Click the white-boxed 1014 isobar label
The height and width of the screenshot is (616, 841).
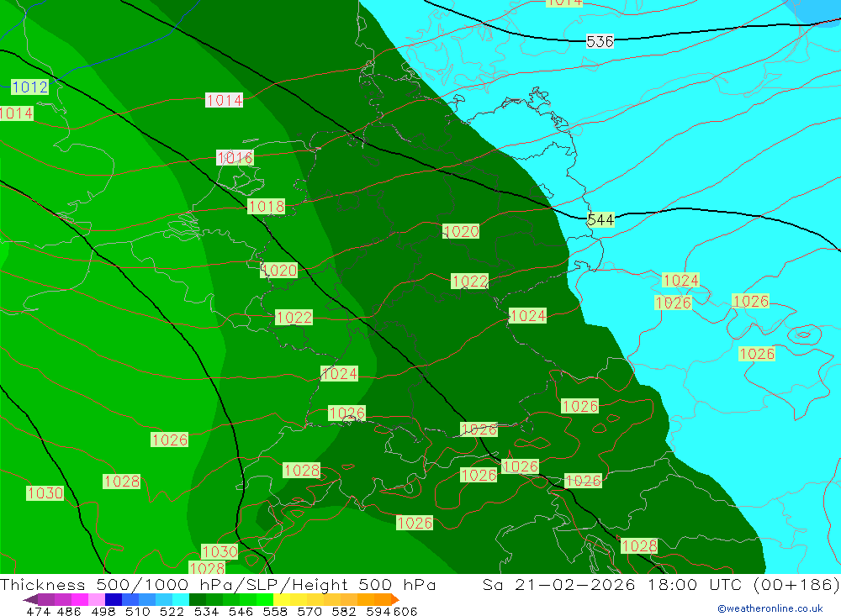click(x=225, y=100)
